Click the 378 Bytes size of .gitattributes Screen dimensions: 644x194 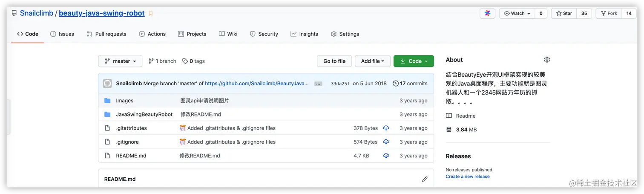(x=365, y=128)
